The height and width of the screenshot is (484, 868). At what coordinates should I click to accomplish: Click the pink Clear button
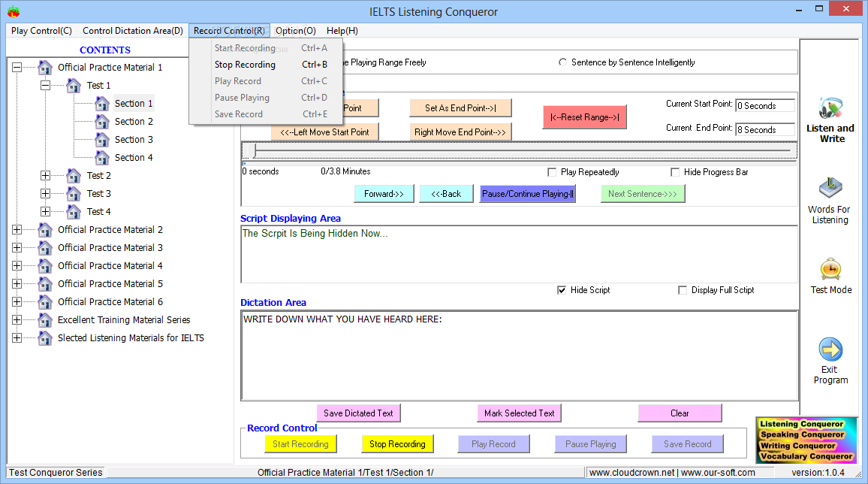click(680, 413)
